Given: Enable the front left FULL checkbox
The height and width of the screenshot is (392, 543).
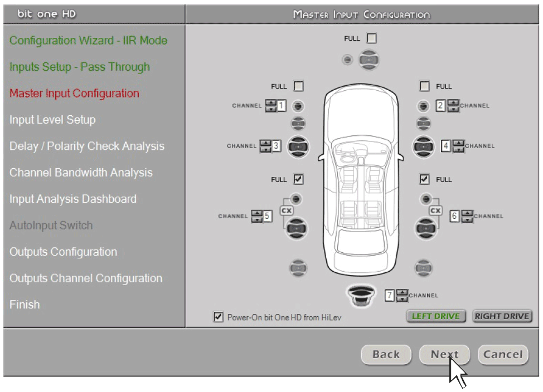Looking at the screenshot, I should click(298, 86).
